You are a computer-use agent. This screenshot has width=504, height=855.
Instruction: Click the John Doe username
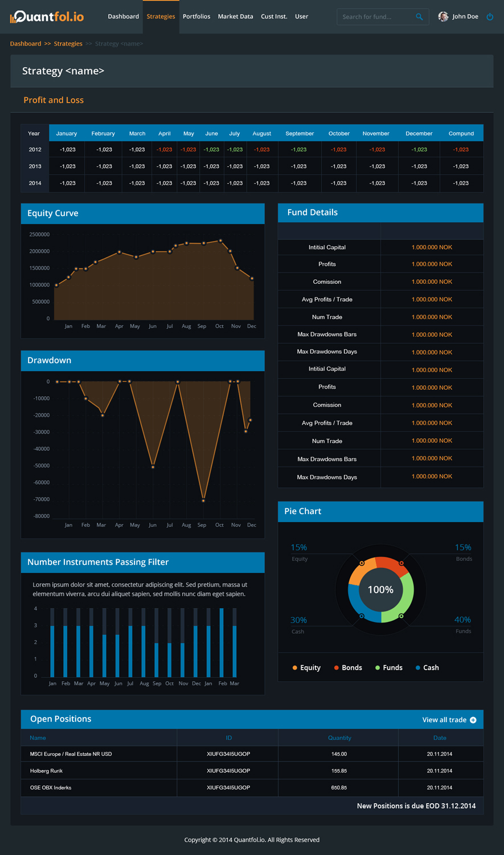[465, 17]
